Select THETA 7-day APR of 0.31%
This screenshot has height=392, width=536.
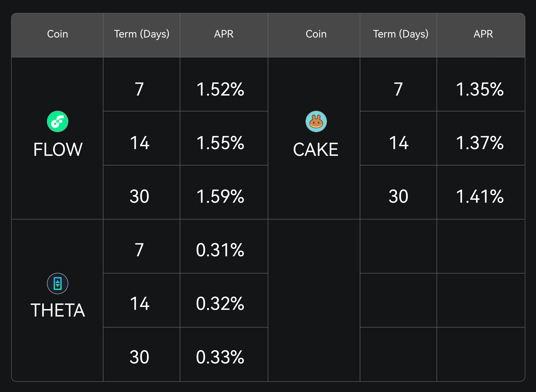coord(220,250)
